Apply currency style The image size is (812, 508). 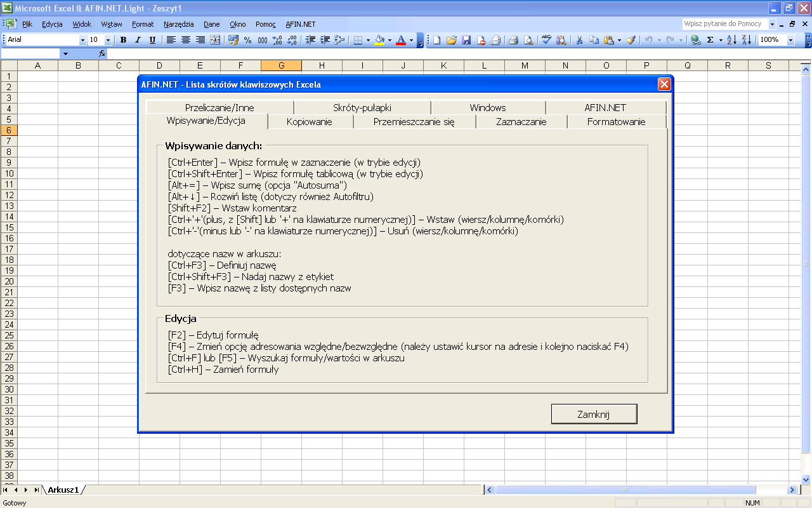click(233, 40)
